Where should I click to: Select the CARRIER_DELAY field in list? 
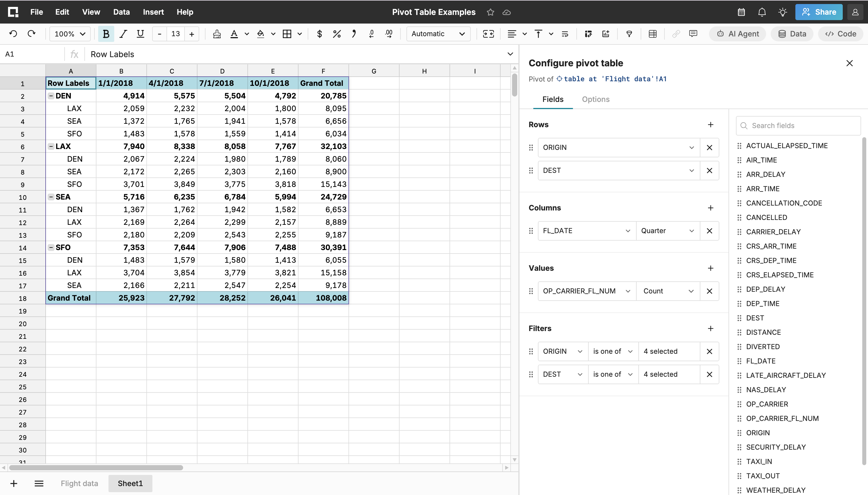pyautogui.click(x=773, y=231)
